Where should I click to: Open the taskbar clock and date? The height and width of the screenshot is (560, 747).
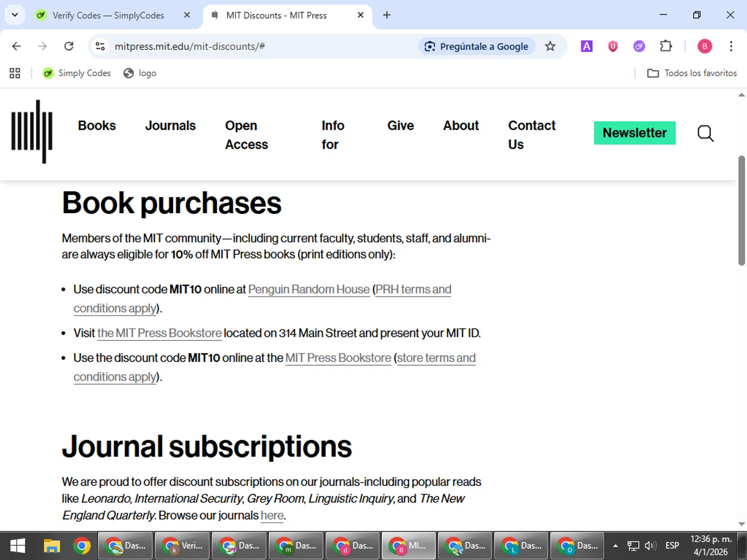(711, 546)
